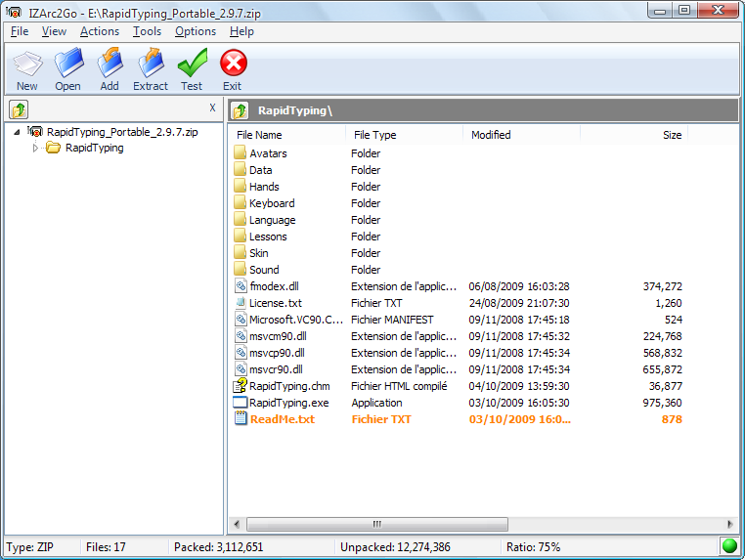
Task: Click the RapidTyping.chm help file icon
Action: (241, 385)
